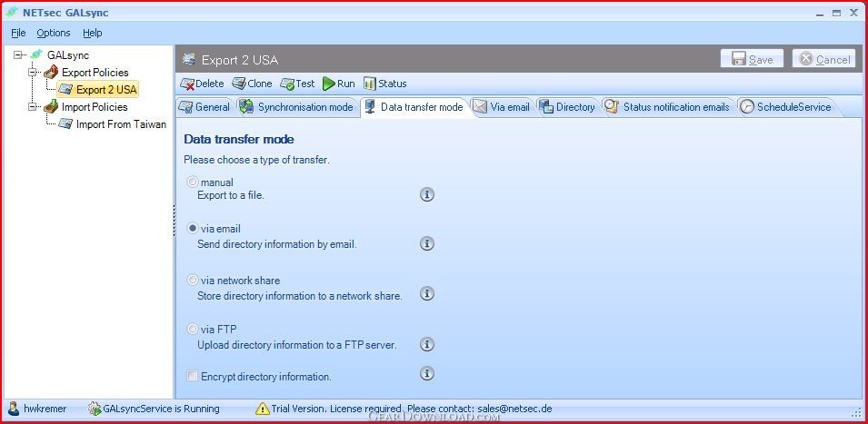The width and height of the screenshot is (868, 424).
Task: Click the info icon beside via network share
Action: [x=426, y=293]
